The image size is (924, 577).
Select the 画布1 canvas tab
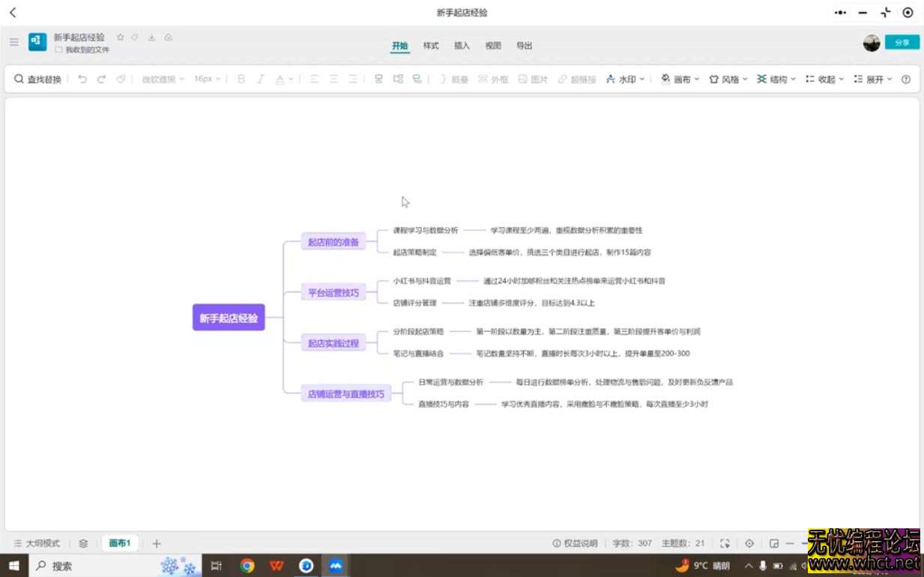120,543
